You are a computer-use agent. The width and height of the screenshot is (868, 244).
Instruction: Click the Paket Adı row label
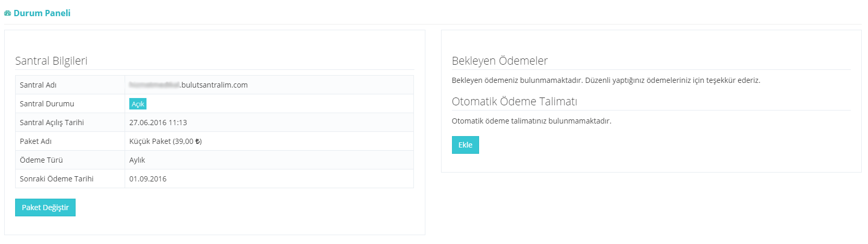coord(35,141)
